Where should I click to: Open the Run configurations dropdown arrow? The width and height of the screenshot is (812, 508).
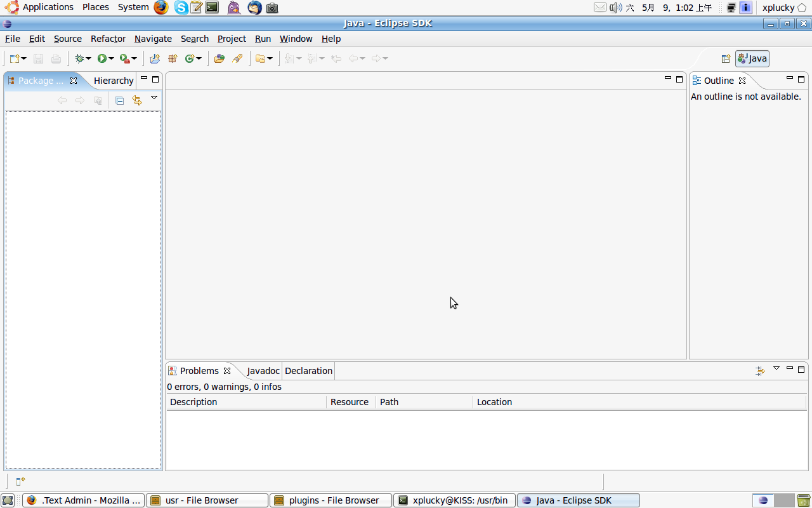[111, 58]
